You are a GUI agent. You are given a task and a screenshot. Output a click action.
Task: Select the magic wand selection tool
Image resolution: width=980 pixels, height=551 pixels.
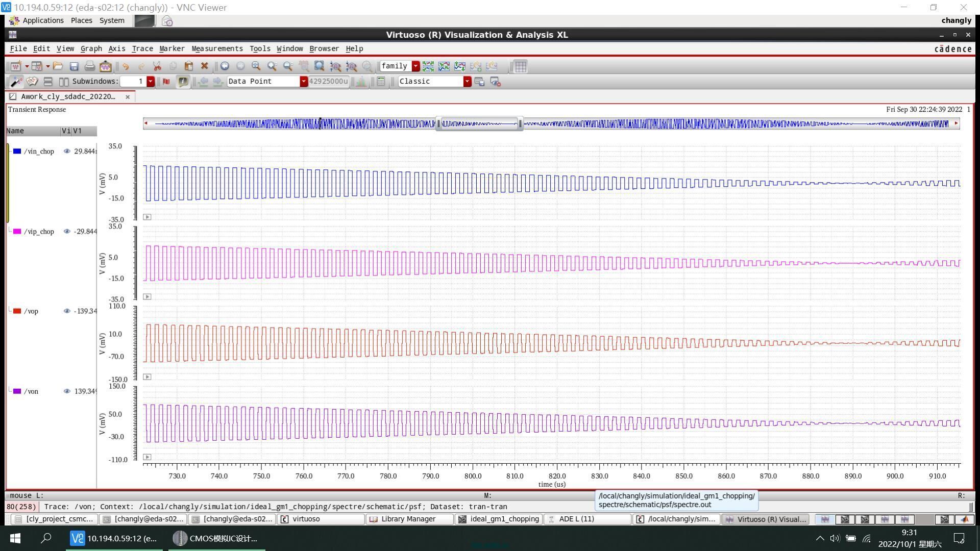coord(16,82)
